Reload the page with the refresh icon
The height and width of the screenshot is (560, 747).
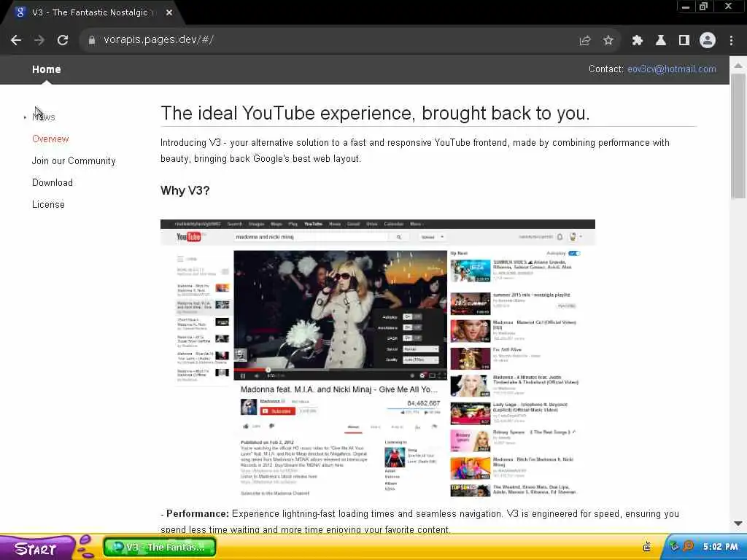click(x=63, y=41)
